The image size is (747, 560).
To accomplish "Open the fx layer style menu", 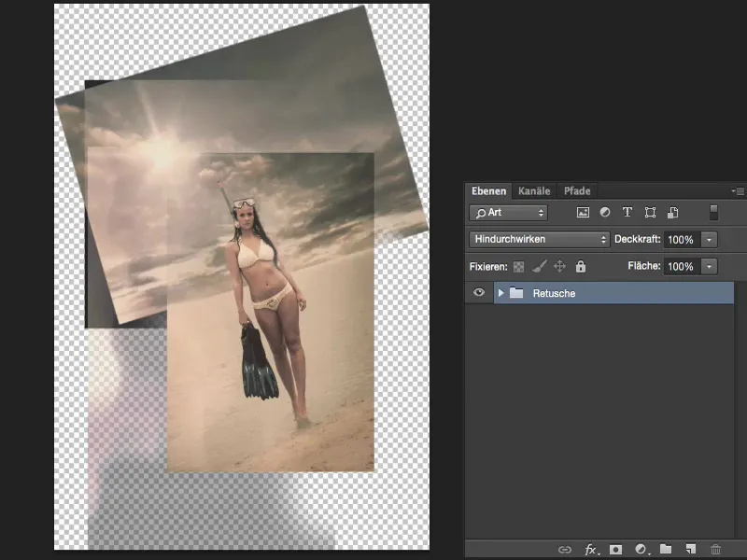I will (x=591, y=550).
